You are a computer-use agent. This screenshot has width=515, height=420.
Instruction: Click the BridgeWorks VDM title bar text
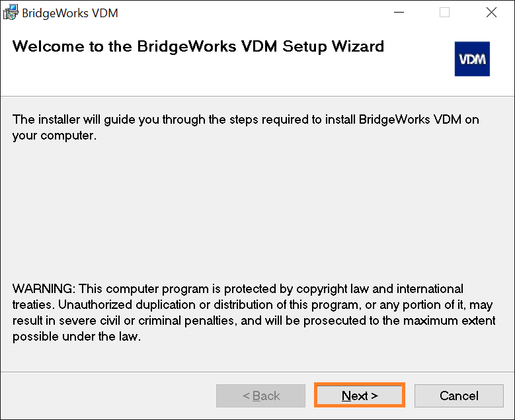pos(70,13)
